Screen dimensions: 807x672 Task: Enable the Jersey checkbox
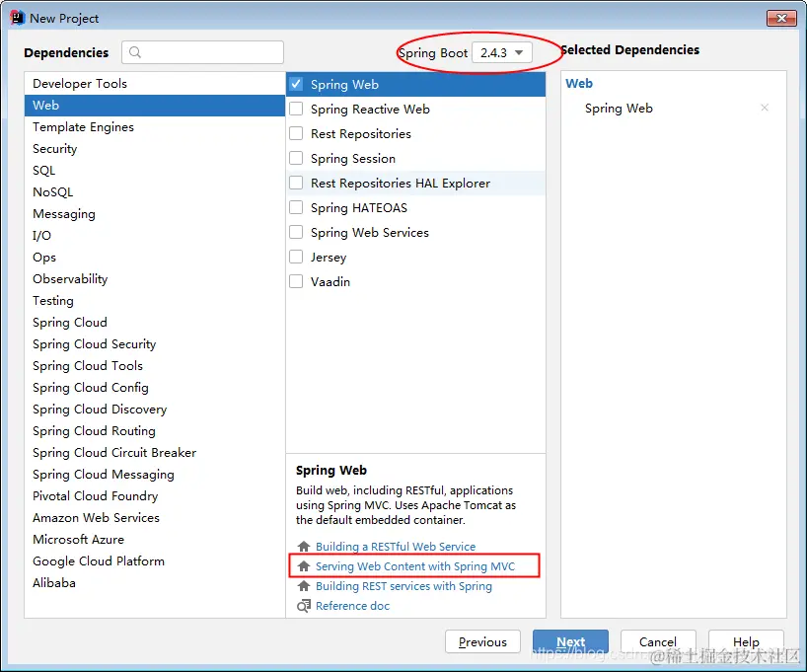tap(296, 257)
